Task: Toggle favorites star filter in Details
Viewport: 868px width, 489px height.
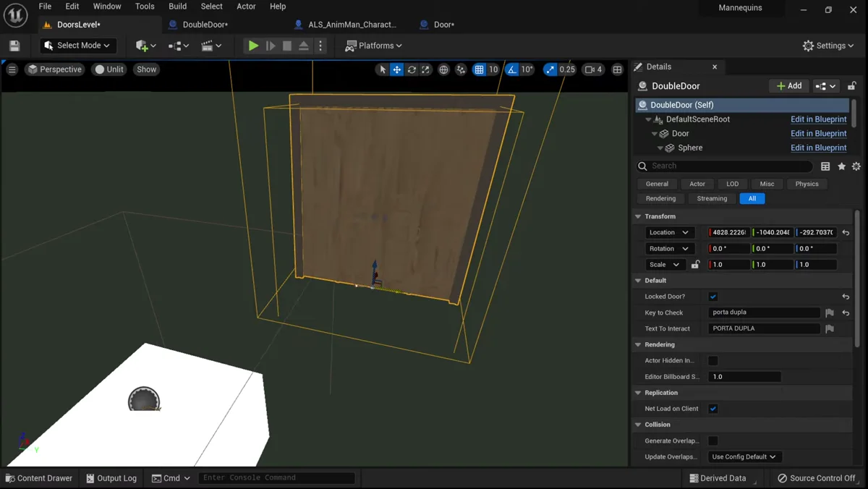Action: tap(841, 166)
